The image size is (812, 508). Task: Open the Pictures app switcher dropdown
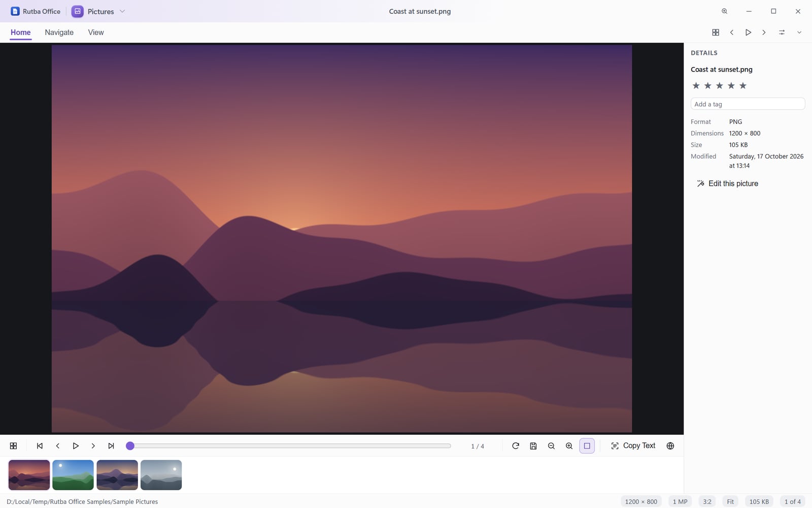pos(98,11)
